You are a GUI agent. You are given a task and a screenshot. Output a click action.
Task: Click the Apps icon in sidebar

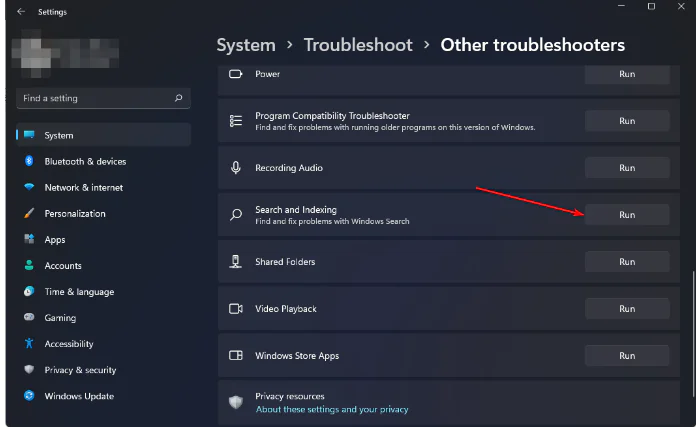point(29,239)
